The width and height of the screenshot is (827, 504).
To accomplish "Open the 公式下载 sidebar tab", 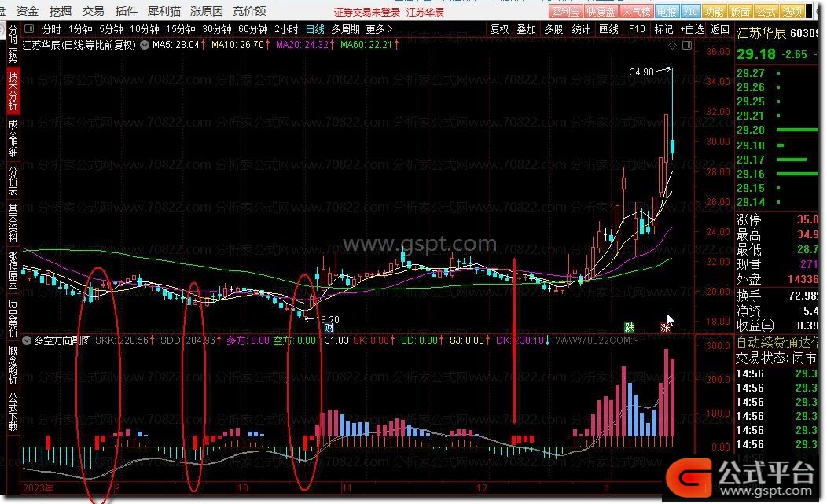I will click(x=13, y=412).
